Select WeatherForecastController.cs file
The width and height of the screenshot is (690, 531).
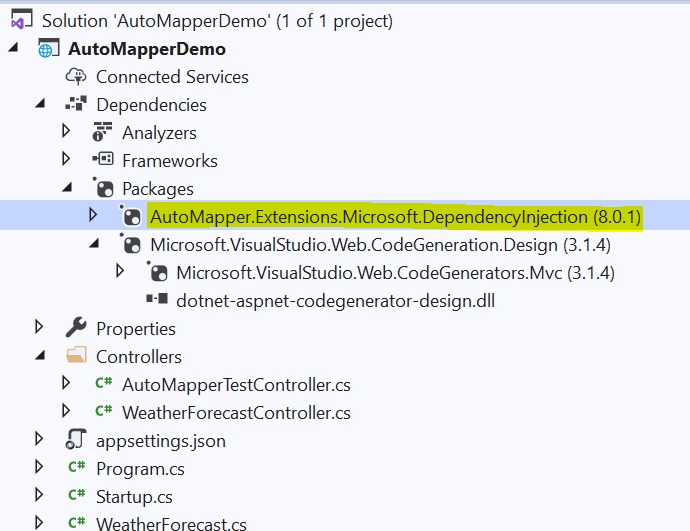(236, 413)
